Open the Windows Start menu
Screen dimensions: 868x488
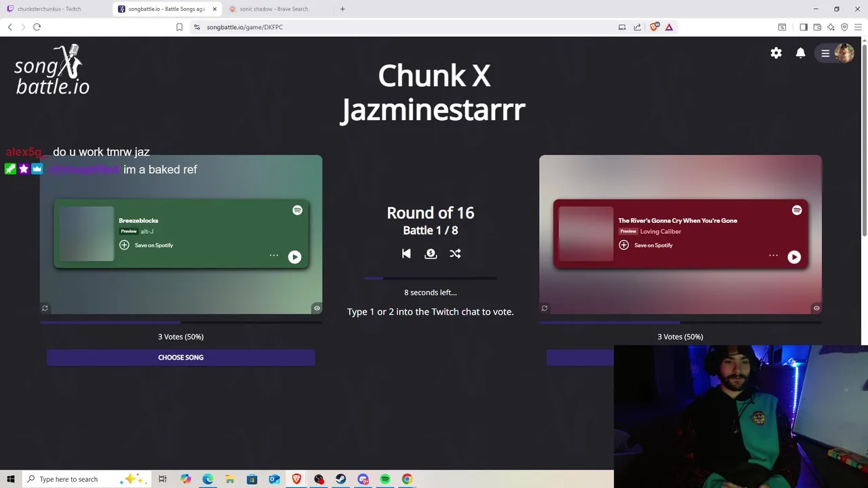point(10,479)
